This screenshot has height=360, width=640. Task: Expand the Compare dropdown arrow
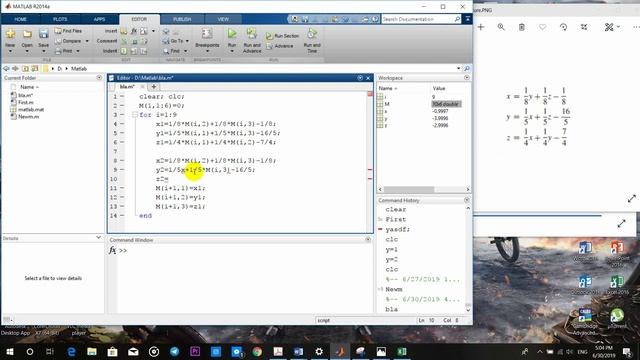[87, 41]
